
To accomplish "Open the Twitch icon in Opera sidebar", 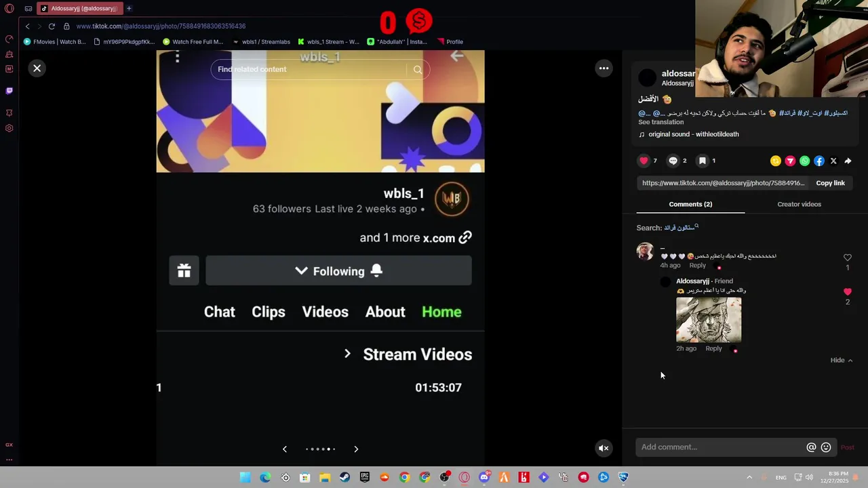I will [x=9, y=91].
